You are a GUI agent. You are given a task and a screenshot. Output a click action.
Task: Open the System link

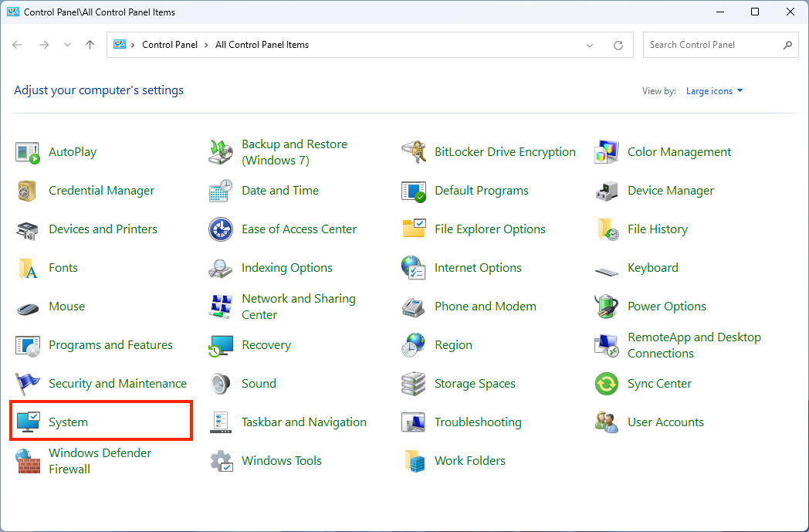68,422
